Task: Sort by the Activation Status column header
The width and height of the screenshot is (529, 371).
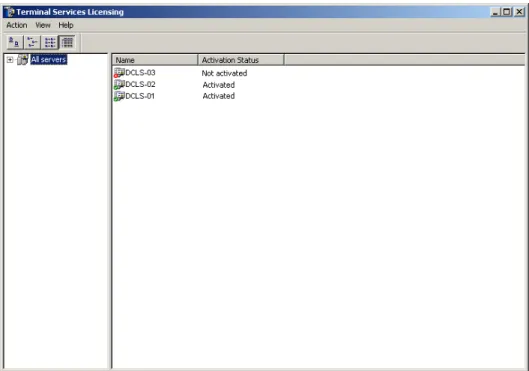Action: click(241, 60)
